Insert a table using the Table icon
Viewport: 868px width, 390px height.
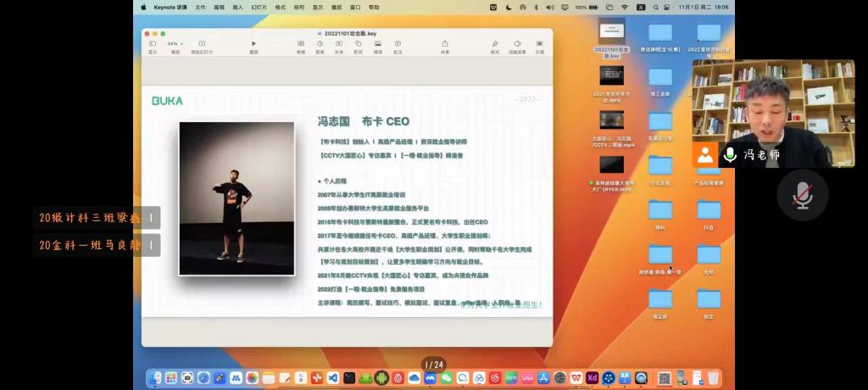pyautogui.click(x=301, y=44)
